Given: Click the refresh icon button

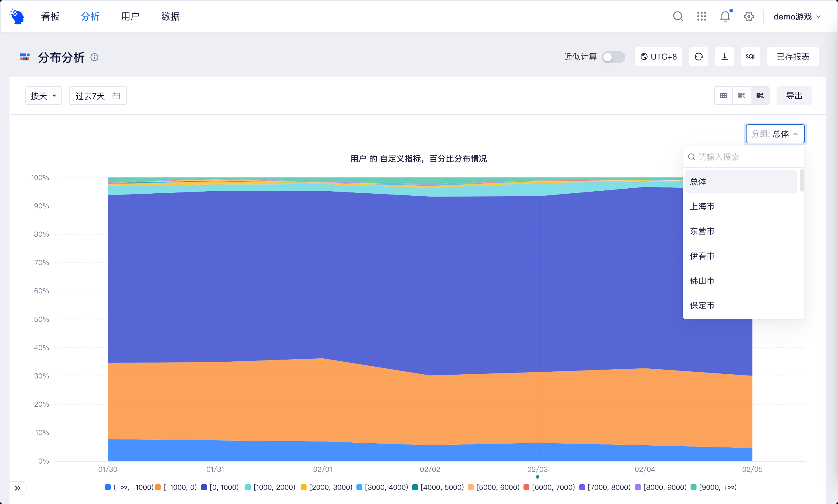Looking at the screenshot, I should pyautogui.click(x=698, y=57).
